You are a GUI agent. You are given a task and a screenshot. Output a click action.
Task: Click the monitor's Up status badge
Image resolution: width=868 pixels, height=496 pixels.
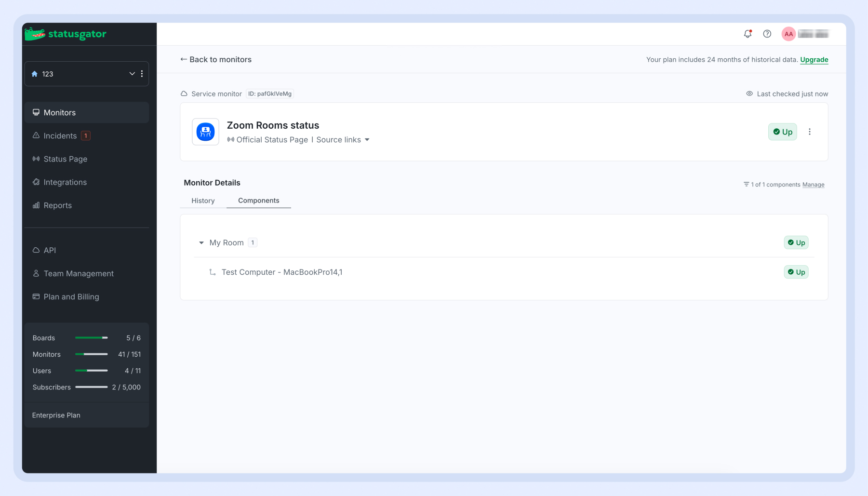pos(782,132)
